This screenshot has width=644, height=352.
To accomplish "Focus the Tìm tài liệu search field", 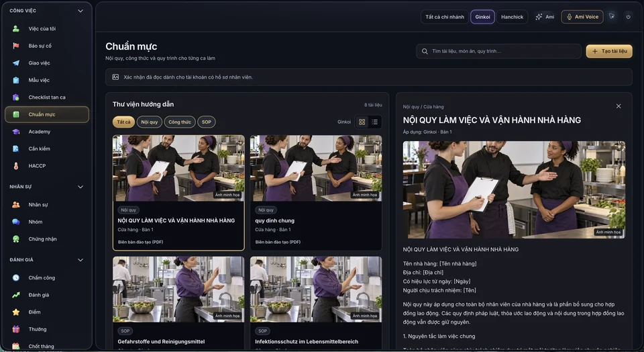I will tap(498, 52).
